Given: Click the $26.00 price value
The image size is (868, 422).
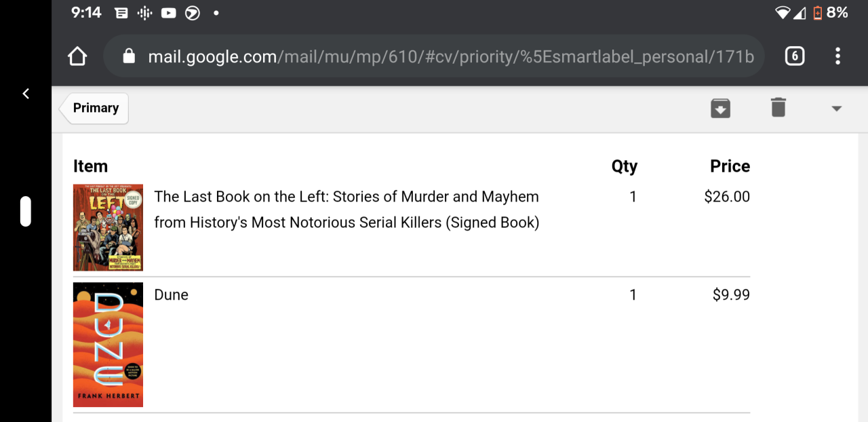Looking at the screenshot, I should point(727,197).
